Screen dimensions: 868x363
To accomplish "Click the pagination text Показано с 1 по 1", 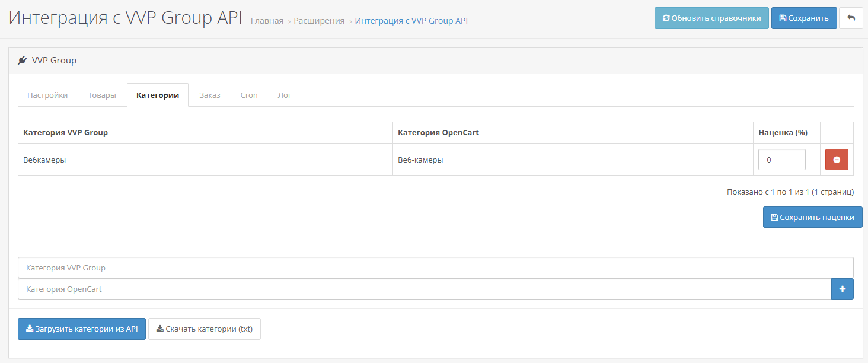I will [790, 192].
